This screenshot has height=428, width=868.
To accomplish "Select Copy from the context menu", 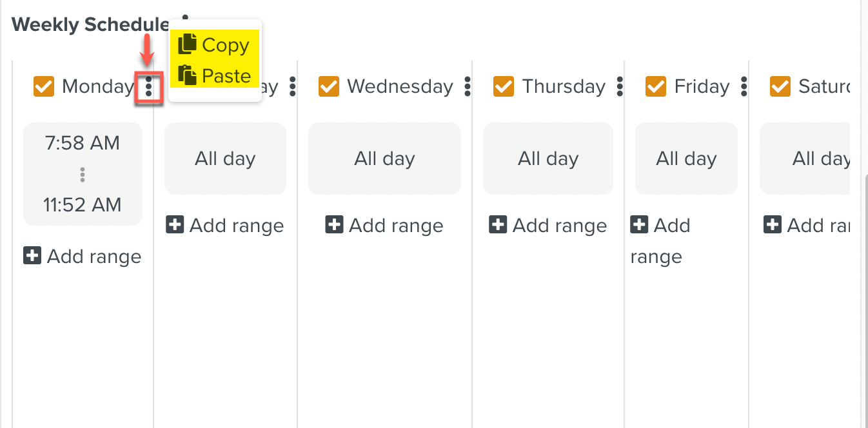I will (225, 45).
